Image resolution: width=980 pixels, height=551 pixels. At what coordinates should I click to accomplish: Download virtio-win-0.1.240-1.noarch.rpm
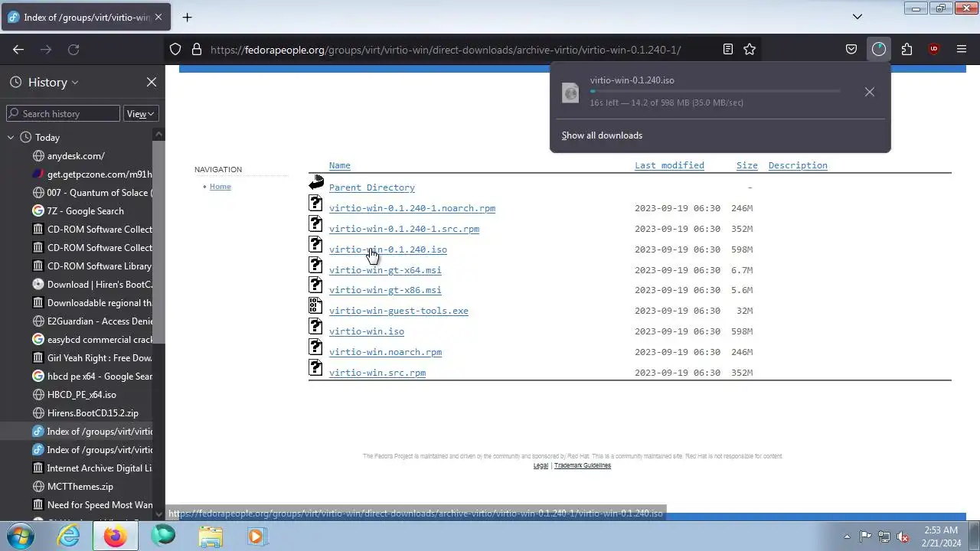(x=412, y=208)
